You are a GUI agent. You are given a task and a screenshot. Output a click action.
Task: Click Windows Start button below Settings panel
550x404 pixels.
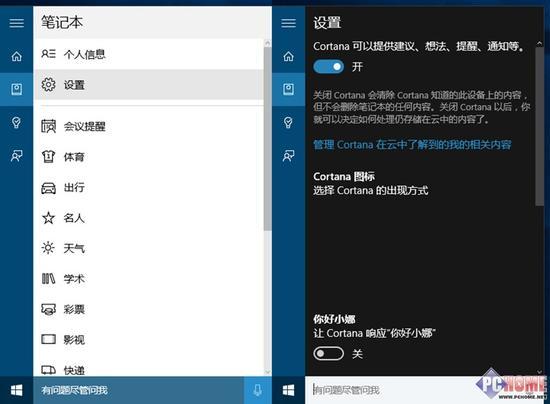pos(288,390)
